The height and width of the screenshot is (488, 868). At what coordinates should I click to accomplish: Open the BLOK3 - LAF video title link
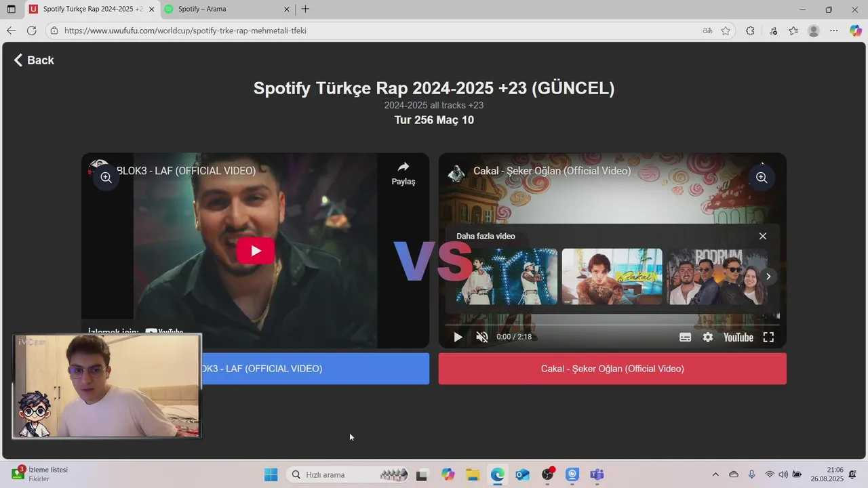(x=186, y=171)
